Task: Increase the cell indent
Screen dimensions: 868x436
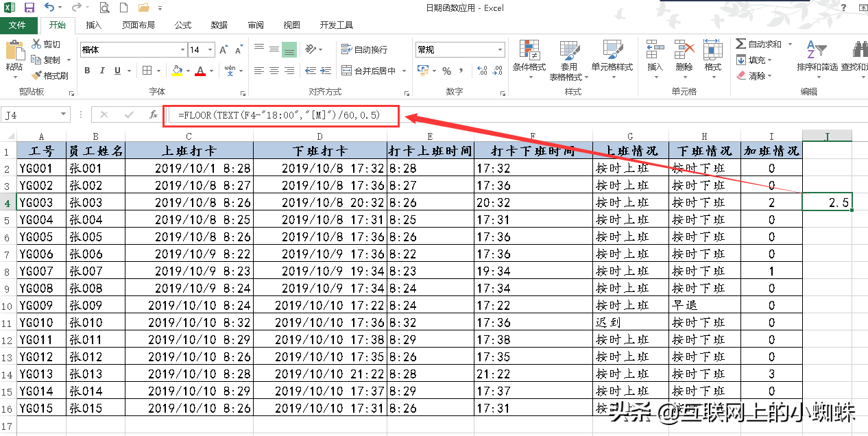Action: coord(325,71)
